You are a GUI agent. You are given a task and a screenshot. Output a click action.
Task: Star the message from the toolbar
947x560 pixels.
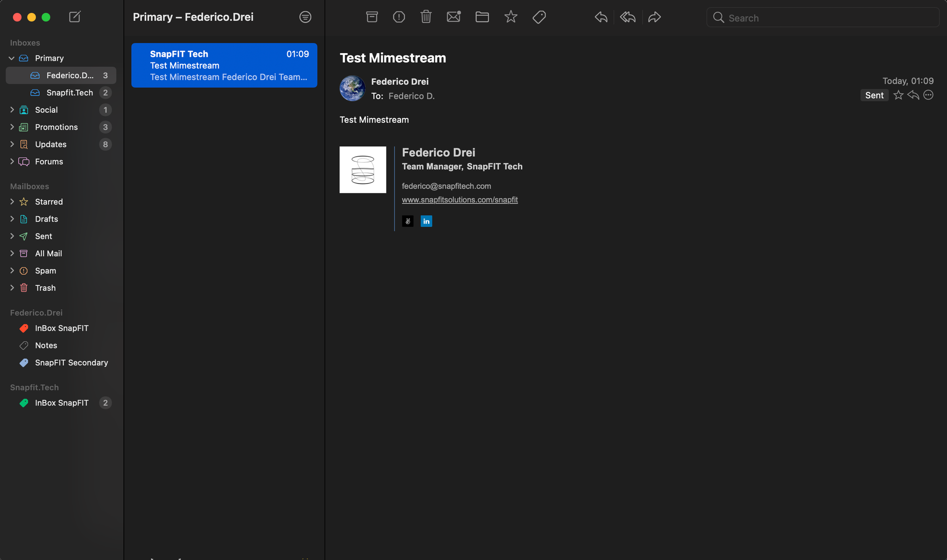[510, 17]
